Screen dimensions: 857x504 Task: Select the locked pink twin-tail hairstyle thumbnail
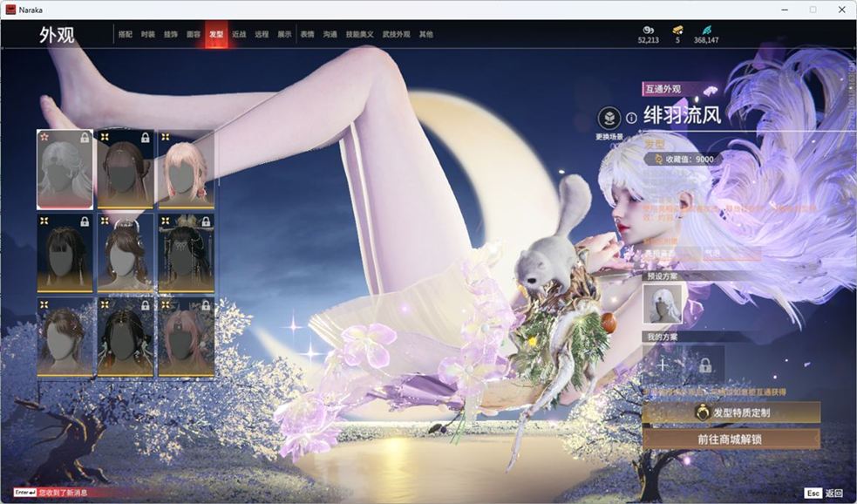(186, 337)
